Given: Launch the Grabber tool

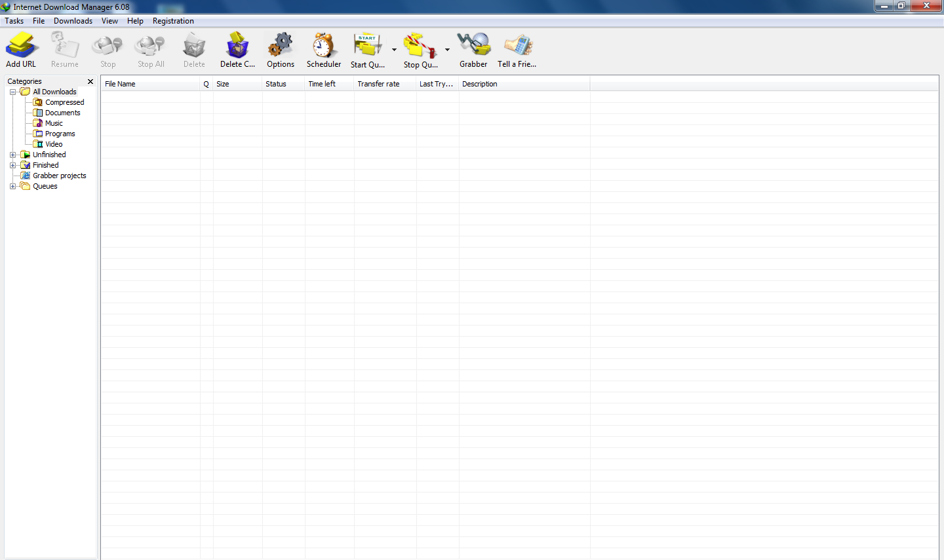Looking at the screenshot, I should 473,46.
